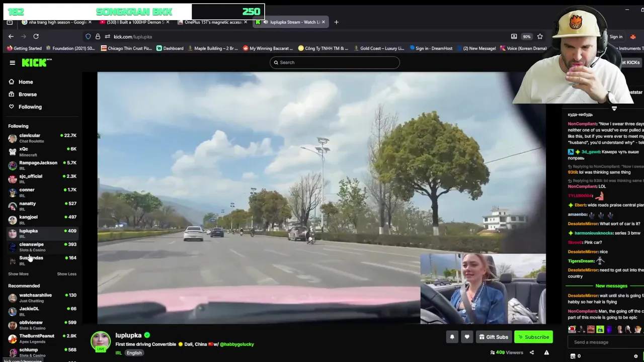The height and width of the screenshot is (362, 644).
Task: Switch to OnePlus 15T's magnetic tab
Action: pyautogui.click(x=212, y=22)
